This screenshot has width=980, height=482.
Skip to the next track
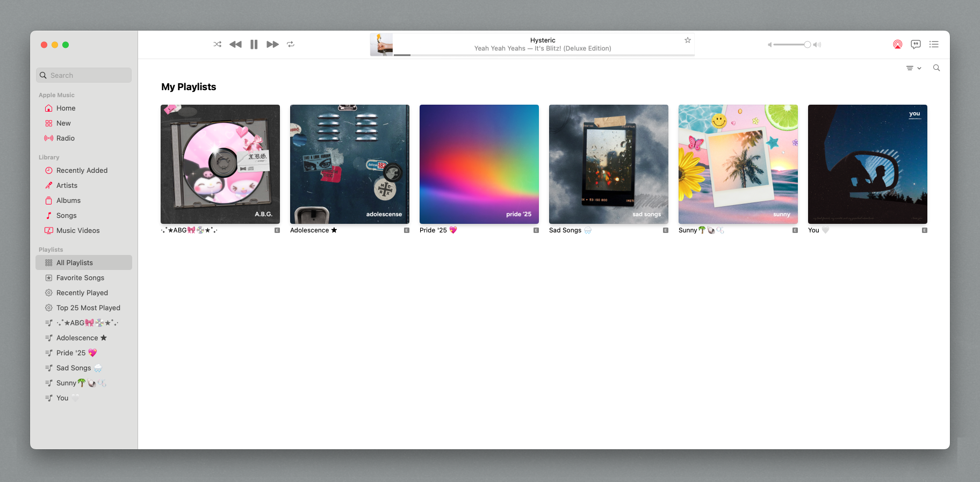coord(272,45)
